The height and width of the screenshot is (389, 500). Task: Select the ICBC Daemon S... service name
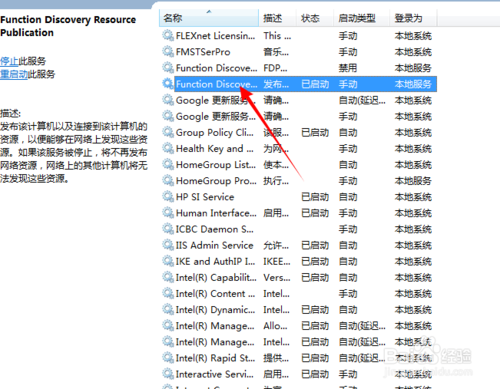point(214,229)
